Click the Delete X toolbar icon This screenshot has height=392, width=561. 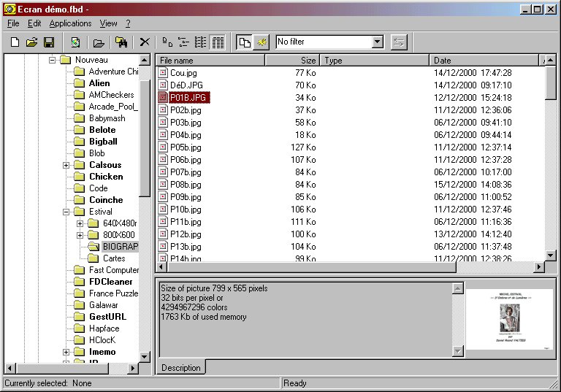pyautogui.click(x=145, y=42)
